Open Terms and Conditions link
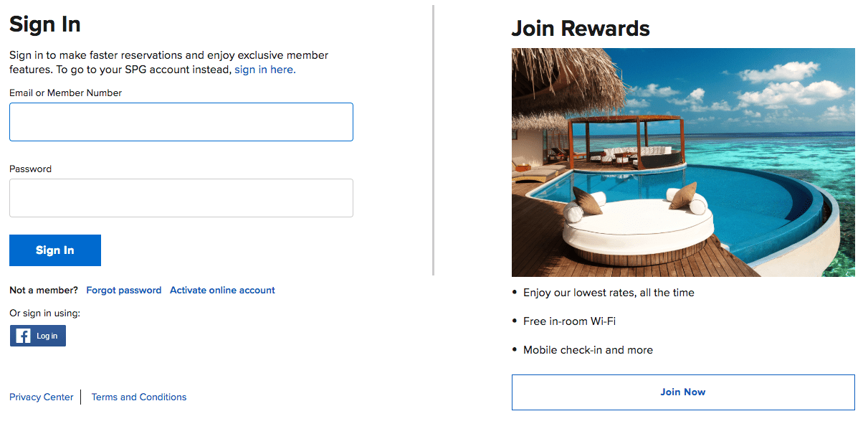This screenshot has width=868, height=434. tap(139, 397)
